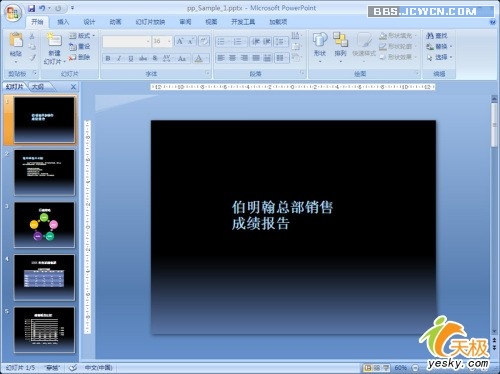Zoom out with the minus button

(x=415, y=368)
